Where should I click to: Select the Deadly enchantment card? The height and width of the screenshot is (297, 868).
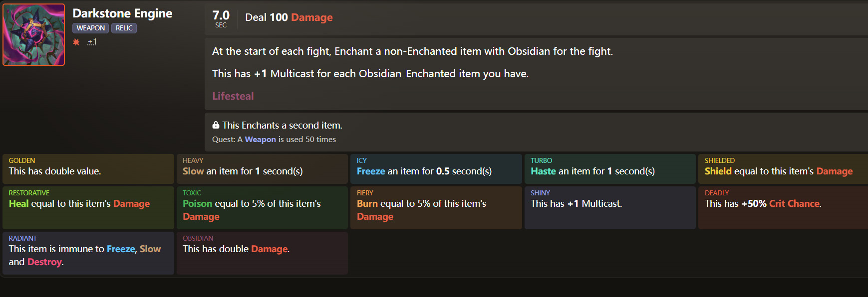[x=783, y=207]
